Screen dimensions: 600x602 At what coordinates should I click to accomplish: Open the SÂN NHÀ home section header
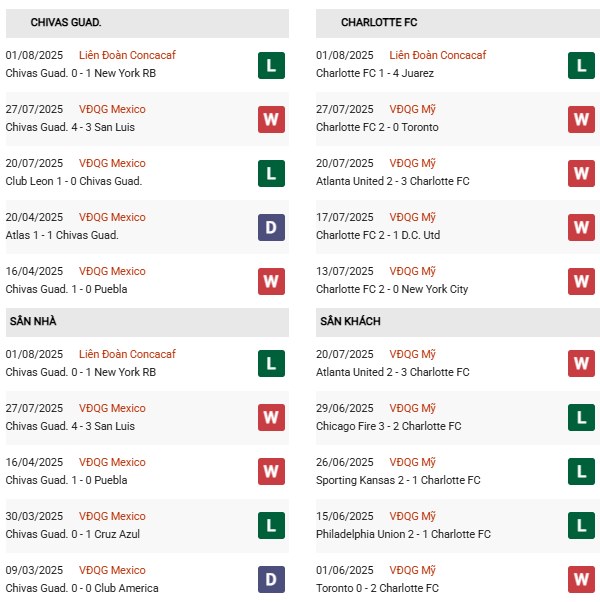click(x=33, y=321)
